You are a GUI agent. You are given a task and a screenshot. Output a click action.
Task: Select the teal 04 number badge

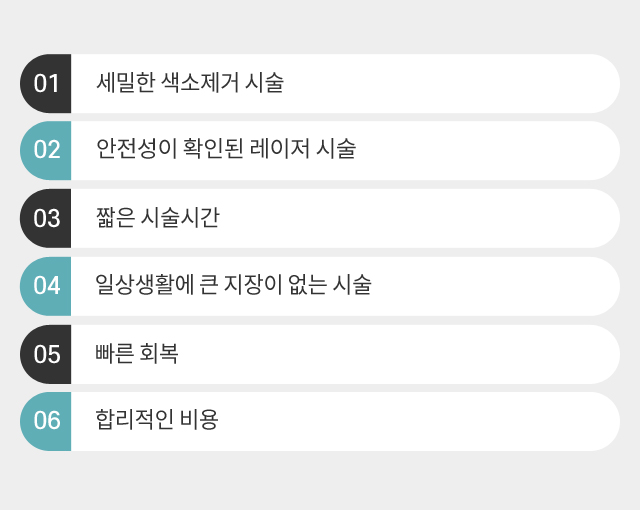point(46,286)
